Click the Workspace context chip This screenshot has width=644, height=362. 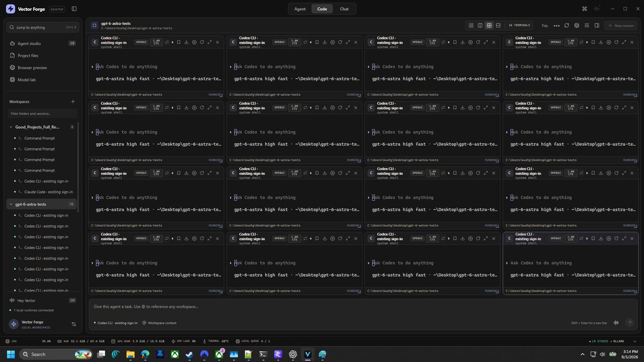click(159, 323)
